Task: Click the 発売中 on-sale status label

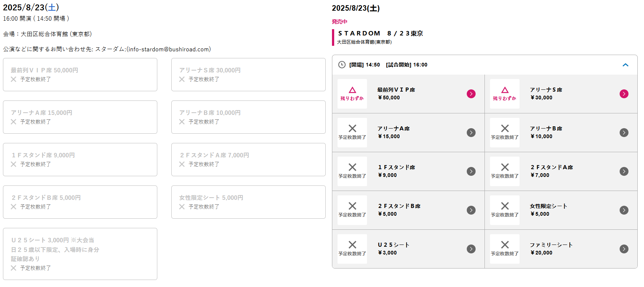Action: click(x=339, y=22)
